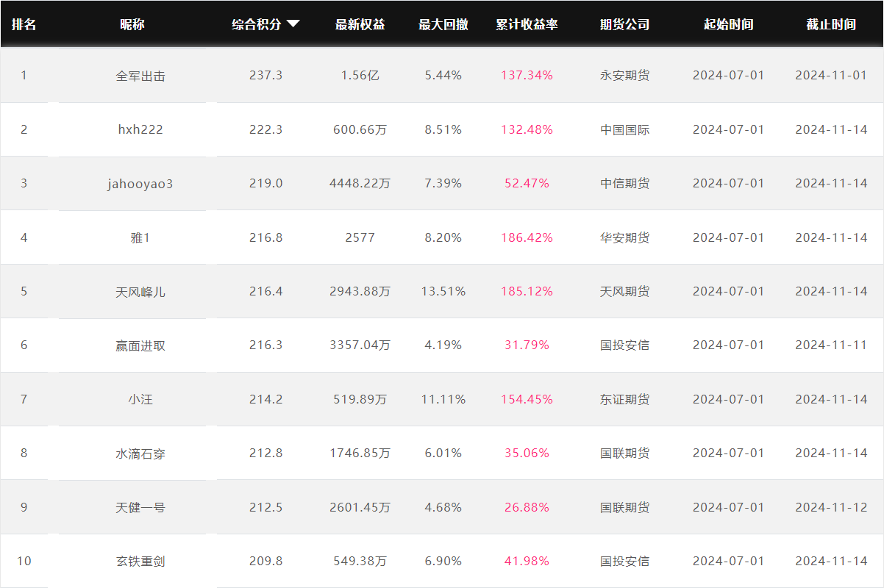Click the 排名 column header
The height and width of the screenshot is (588, 884).
[x=24, y=24]
